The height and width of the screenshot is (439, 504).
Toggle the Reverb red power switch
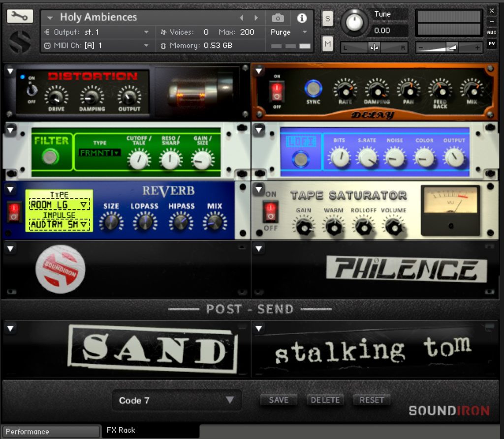(x=13, y=212)
